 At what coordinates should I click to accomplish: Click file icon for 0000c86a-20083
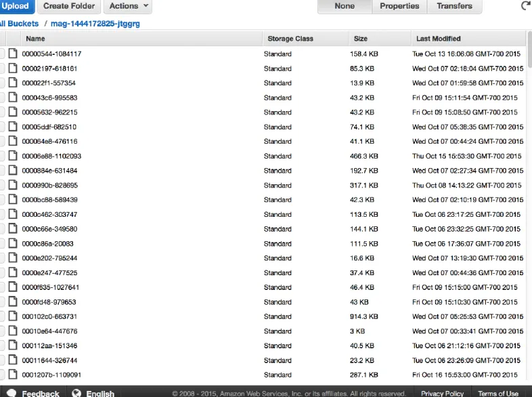click(x=13, y=243)
